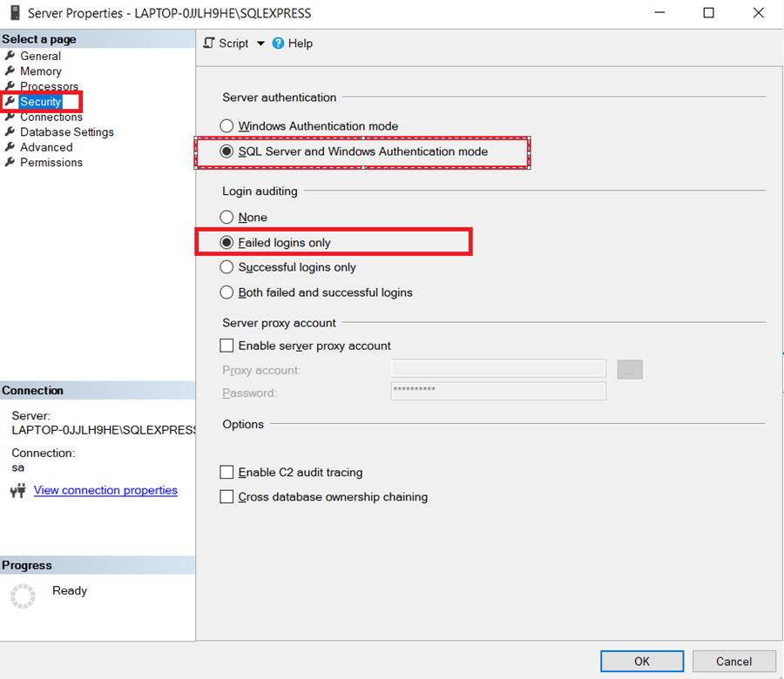
Task: Open the Permissions page
Action: [x=51, y=163]
